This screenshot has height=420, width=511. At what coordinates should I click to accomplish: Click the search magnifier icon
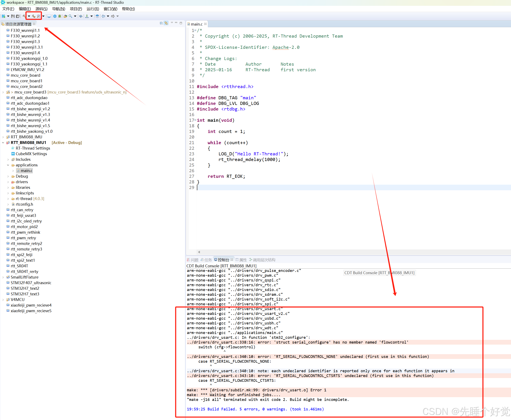70,16
